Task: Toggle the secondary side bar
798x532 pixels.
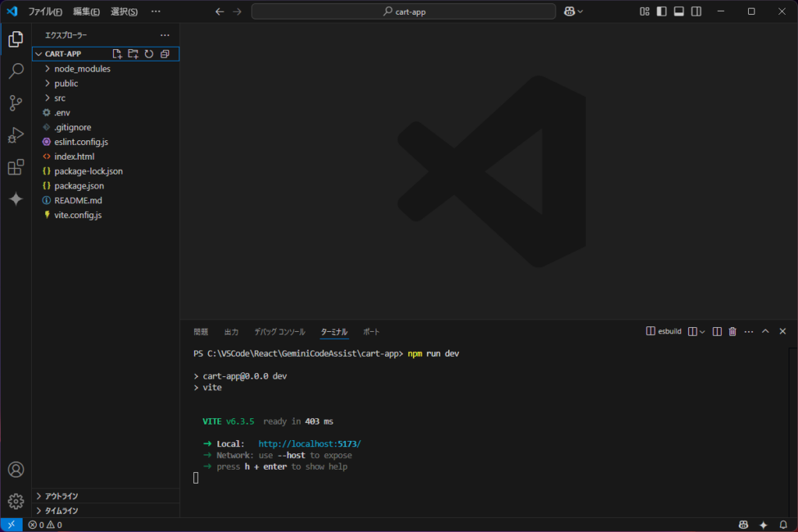Action: [696, 11]
